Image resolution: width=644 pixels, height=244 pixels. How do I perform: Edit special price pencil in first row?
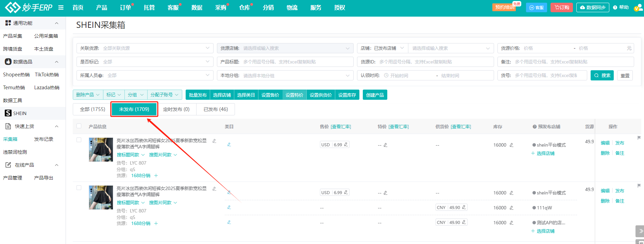tap(385, 145)
